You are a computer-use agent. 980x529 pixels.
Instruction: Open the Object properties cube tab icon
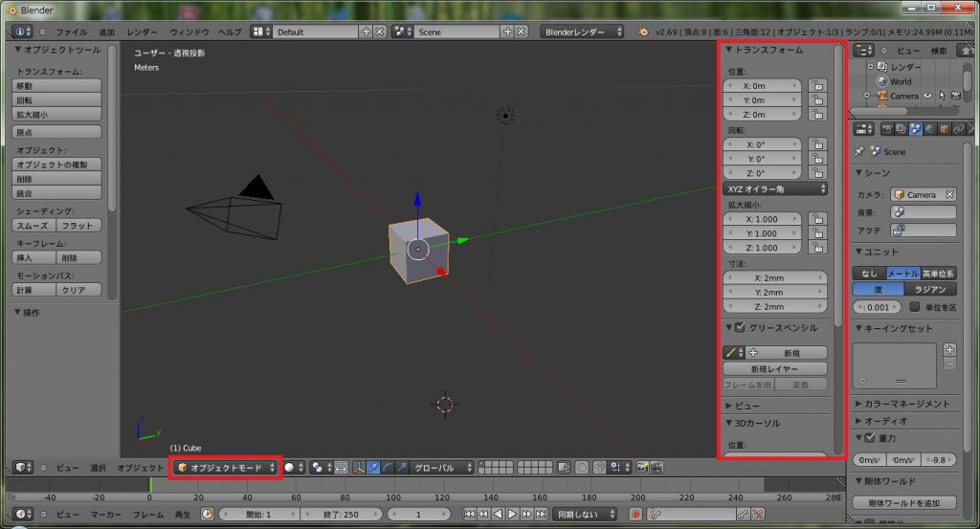[945, 128]
